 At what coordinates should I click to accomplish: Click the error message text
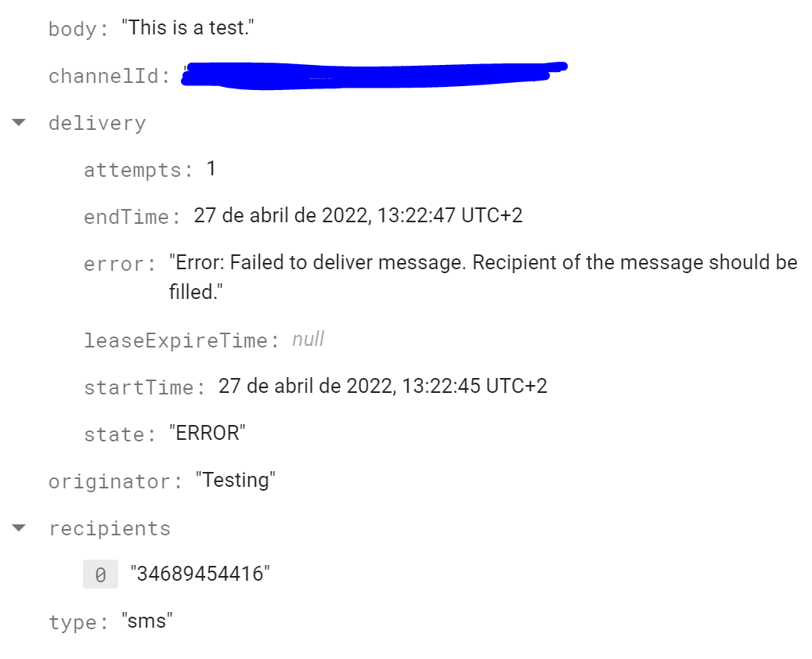(482, 277)
